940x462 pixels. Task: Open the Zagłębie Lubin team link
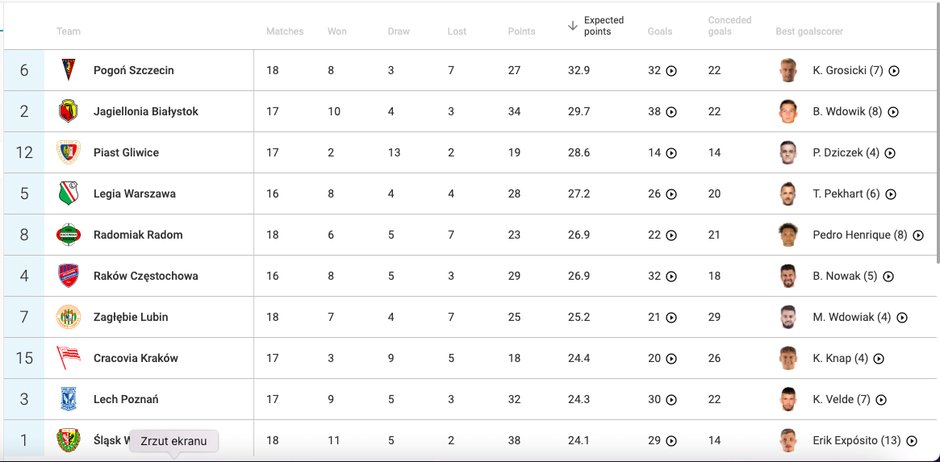(x=131, y=317)
